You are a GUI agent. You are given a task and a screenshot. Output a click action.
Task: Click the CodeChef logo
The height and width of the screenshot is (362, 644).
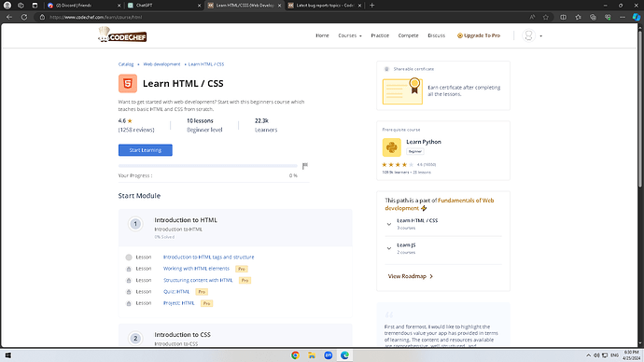pyautogui.click(x=122, y=35)
